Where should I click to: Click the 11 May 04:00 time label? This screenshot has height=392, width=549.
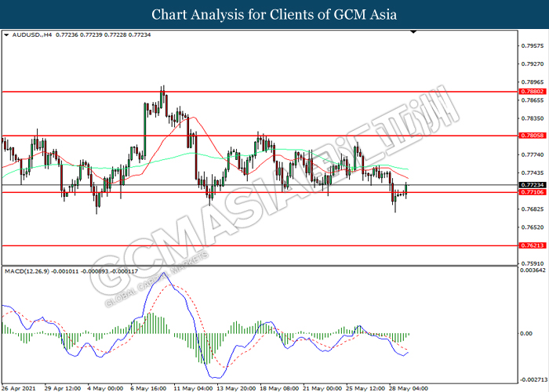pos(193,389)
